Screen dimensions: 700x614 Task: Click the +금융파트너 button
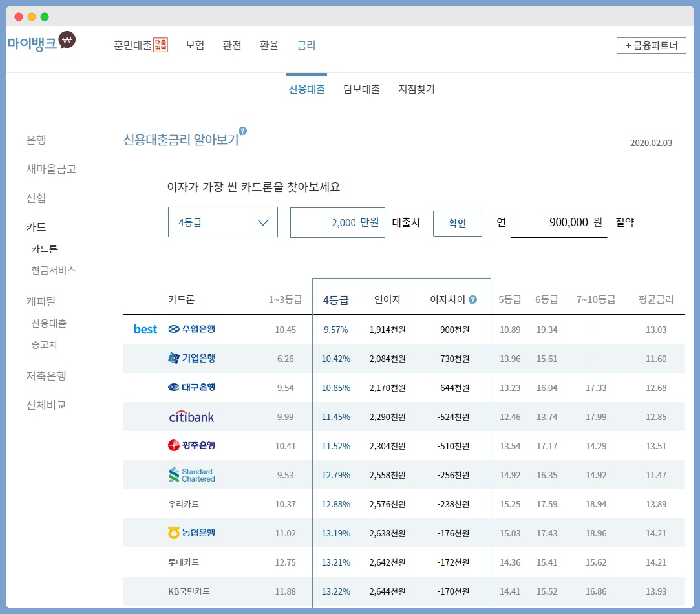click(652, 45)
